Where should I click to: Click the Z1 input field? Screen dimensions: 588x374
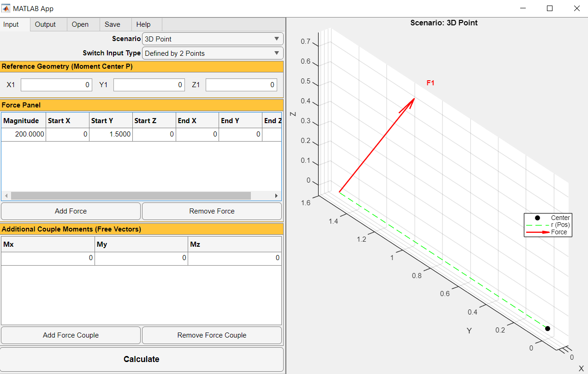241,85
